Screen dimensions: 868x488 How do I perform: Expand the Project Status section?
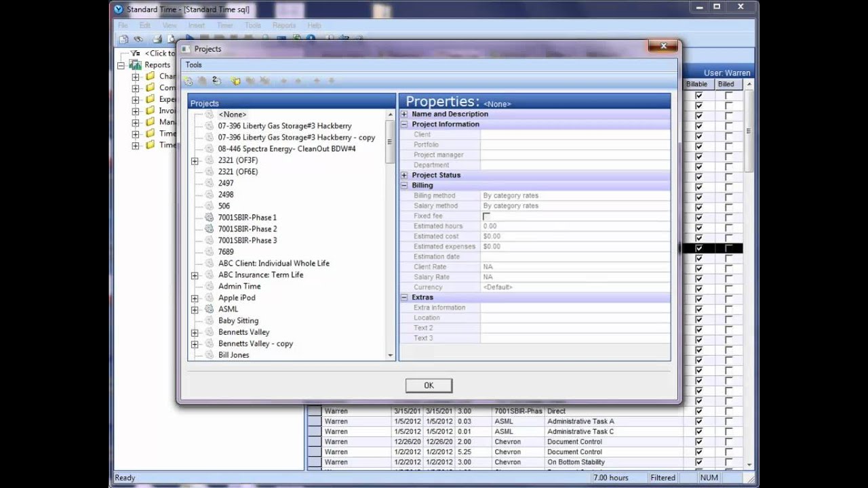click(x=405, y=176)
